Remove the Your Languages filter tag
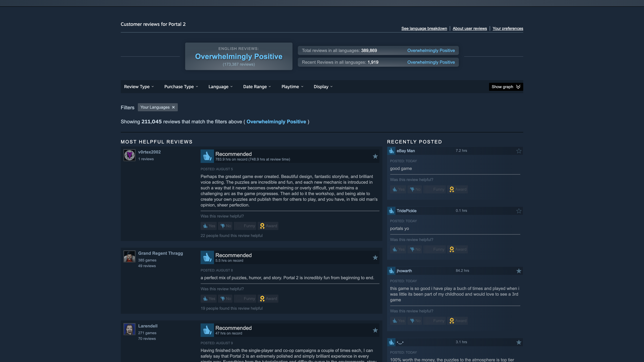 point(173,107)
